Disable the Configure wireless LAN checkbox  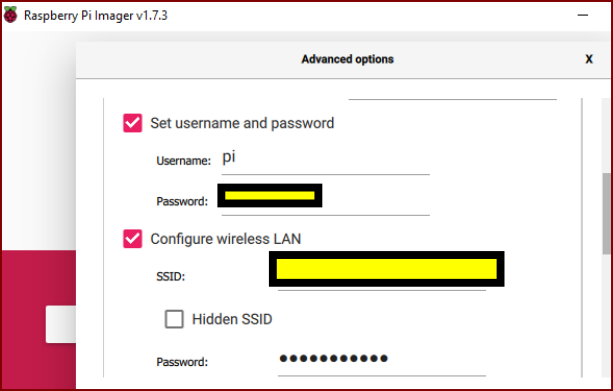tap(133, 239)
